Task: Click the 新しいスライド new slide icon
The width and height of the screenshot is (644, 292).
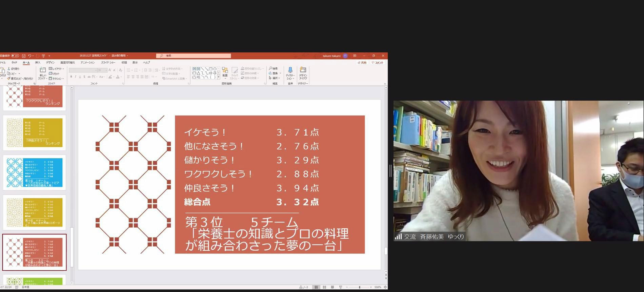Action: pos(43,70)
